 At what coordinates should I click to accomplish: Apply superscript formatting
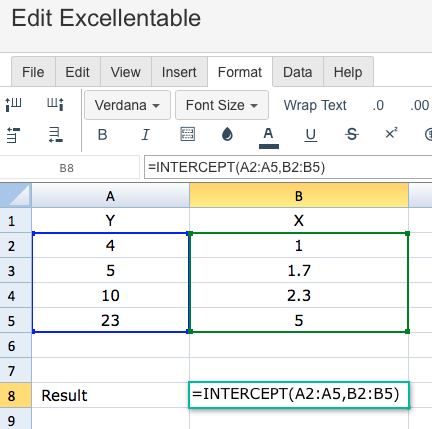(391, 134)
